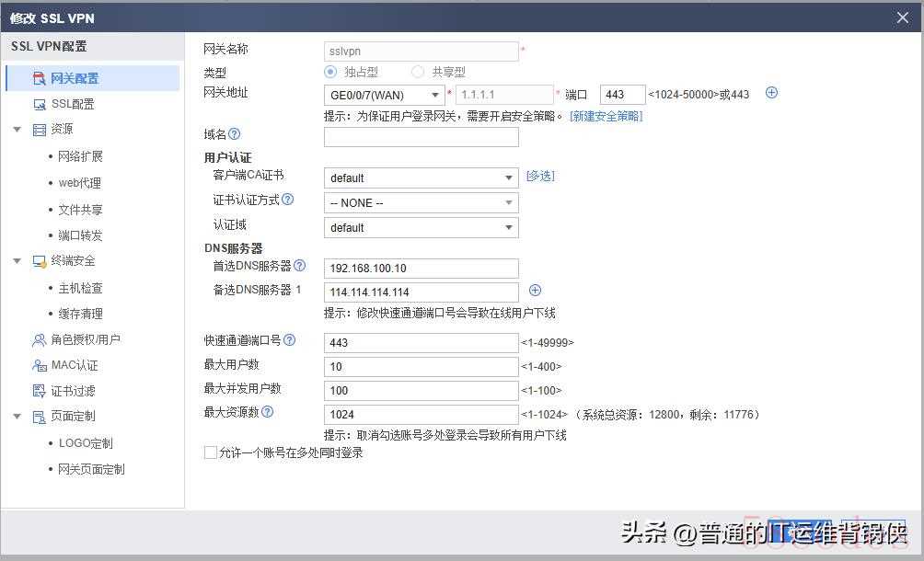
Task: Click help icon next to 首选DNS服务器
Action: coord(299,266)
